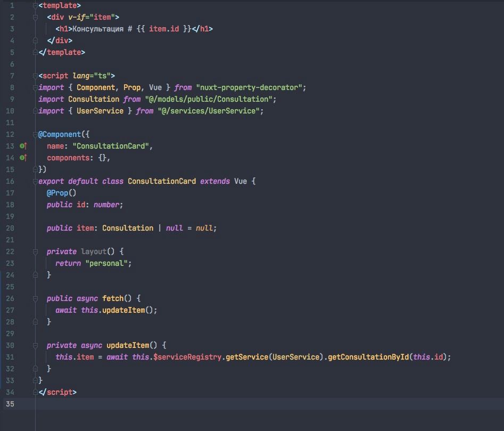Click "this.id" argument at end of line 31
504x431 pixels.
pyautogui.click(x=428, y=357)
